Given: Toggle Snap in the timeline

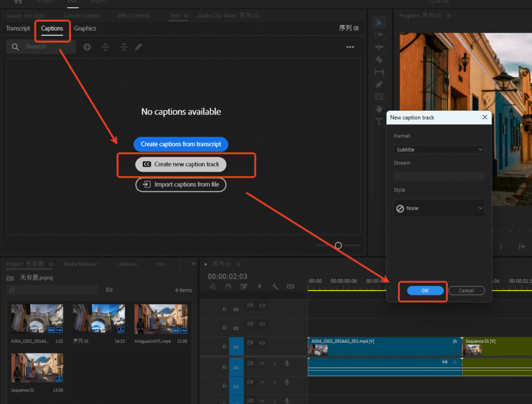Looking at the screenshot, I should tap(228, 286).
